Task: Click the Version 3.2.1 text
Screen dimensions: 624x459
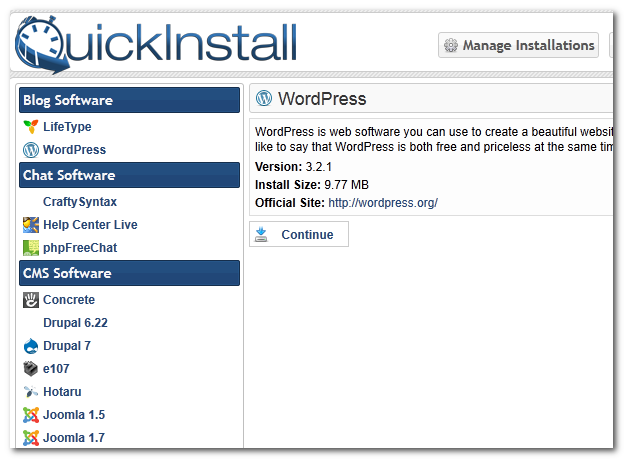Action: point(293,167)
